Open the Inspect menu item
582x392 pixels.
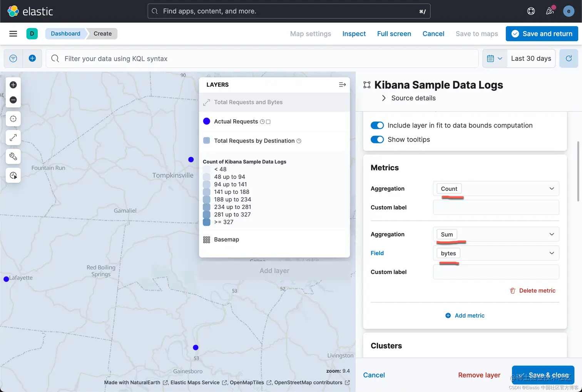coord(354,34)
